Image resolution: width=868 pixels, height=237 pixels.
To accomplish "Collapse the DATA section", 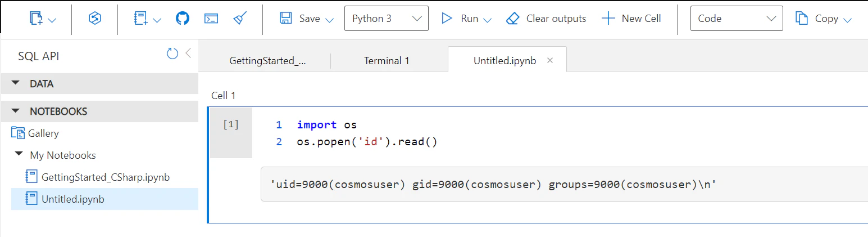I will point(16,84).
